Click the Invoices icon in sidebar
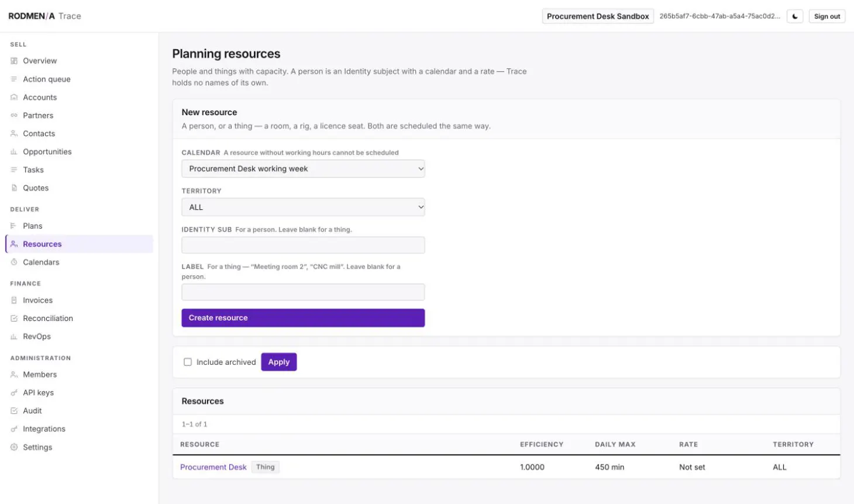Image resolution: width=854 pixels, height=504 pixels. [x=14, y=300]
